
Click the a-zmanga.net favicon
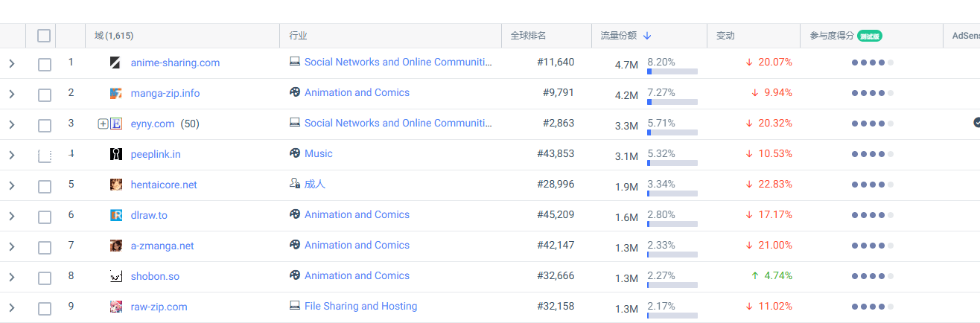[x=115, y=246]
